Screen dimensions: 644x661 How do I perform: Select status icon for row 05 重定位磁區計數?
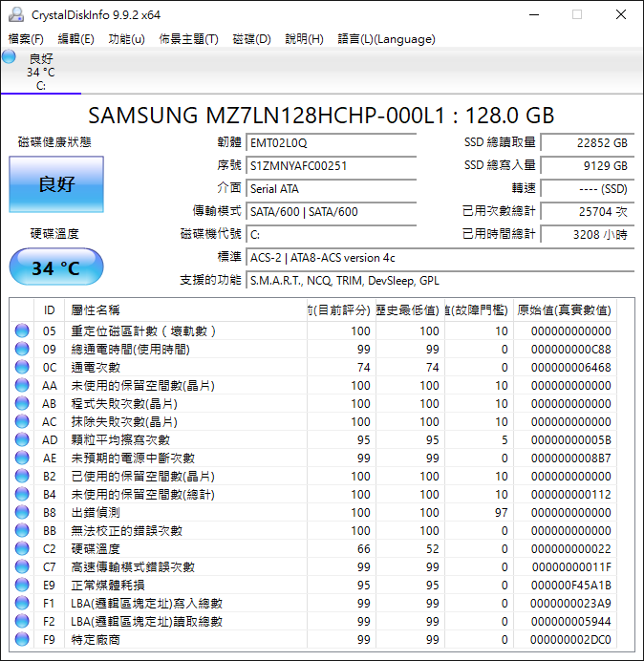click(22, 330)
